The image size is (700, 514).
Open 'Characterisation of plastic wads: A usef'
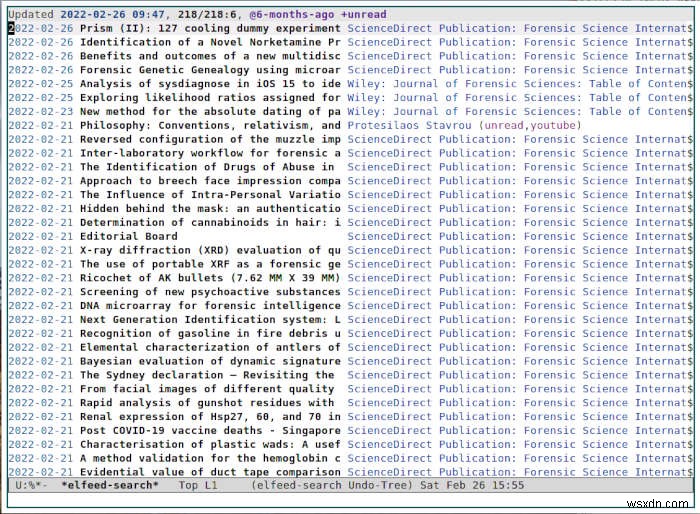(210, 444)
